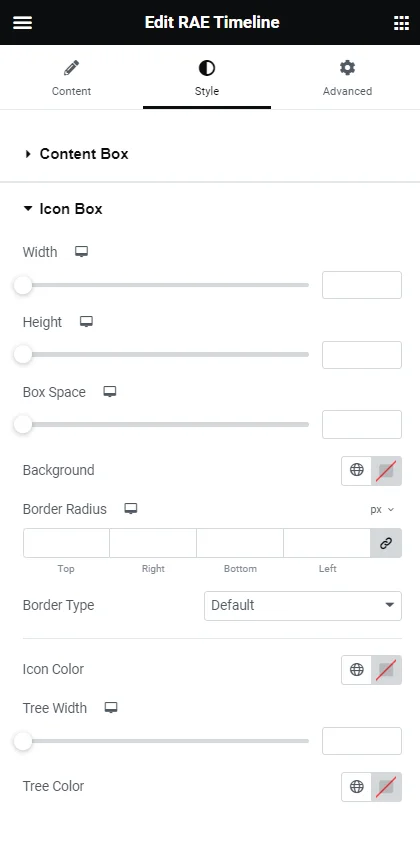
Task: Change the Border Radius px unit selector
Action: 382,510
